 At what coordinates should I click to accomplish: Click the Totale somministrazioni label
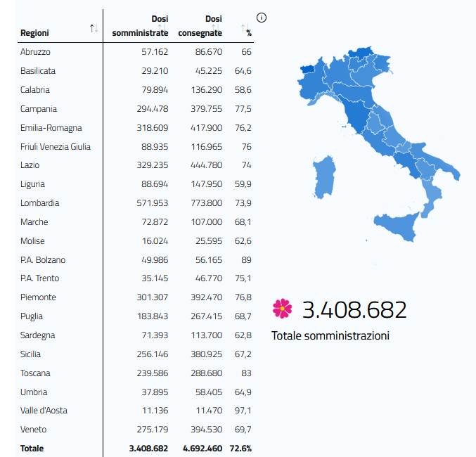[330, 336]
